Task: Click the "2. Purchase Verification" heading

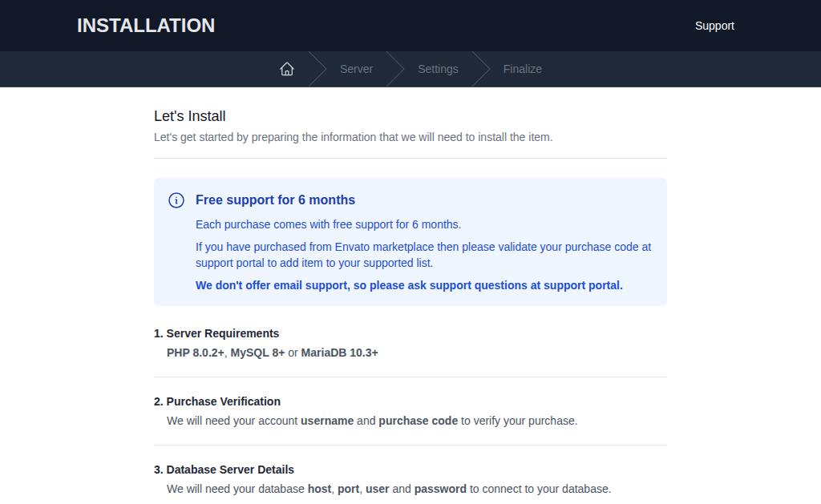Action: 217,401
